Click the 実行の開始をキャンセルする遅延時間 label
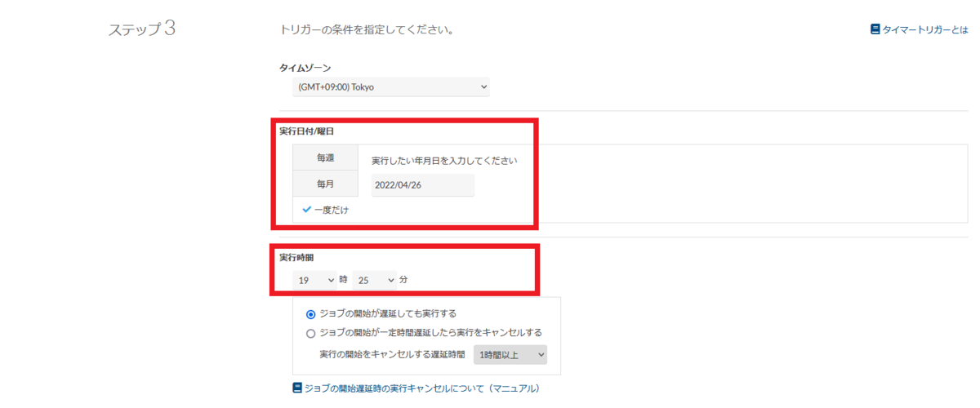 pyautogui.click(x=392, y=354)
